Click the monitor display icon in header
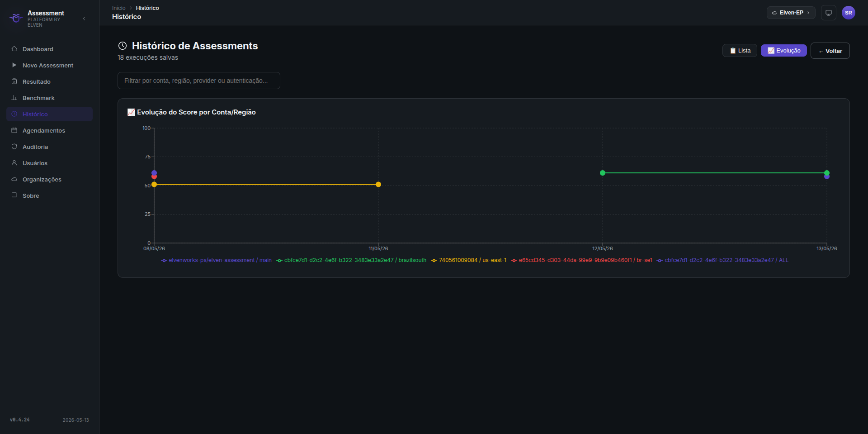Viewport: 868px width, 434px height. 829,13
